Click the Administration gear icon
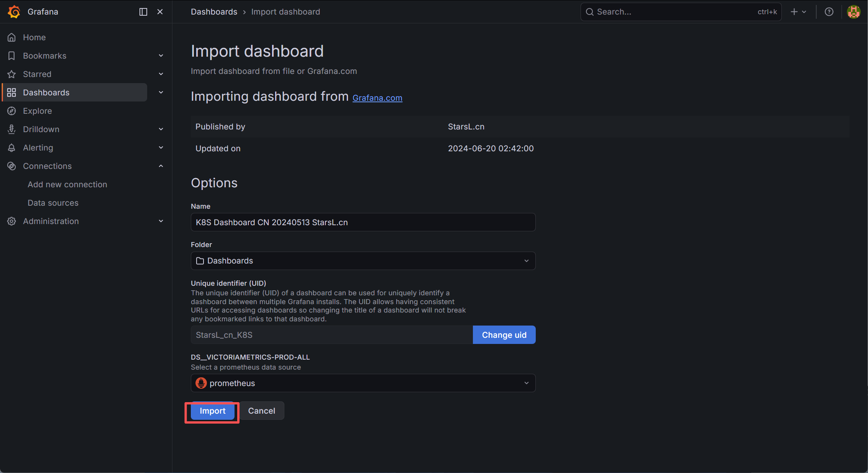The image size is (868, 473). pos(11,221)
